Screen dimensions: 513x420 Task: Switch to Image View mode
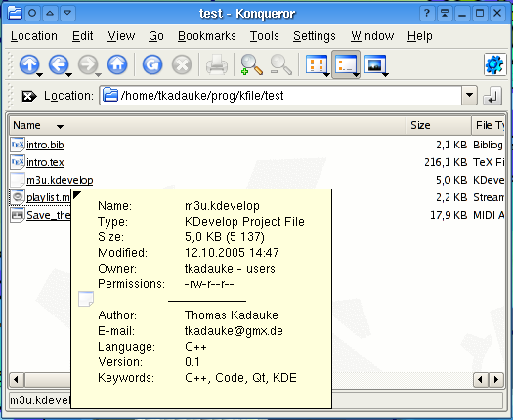375,64
